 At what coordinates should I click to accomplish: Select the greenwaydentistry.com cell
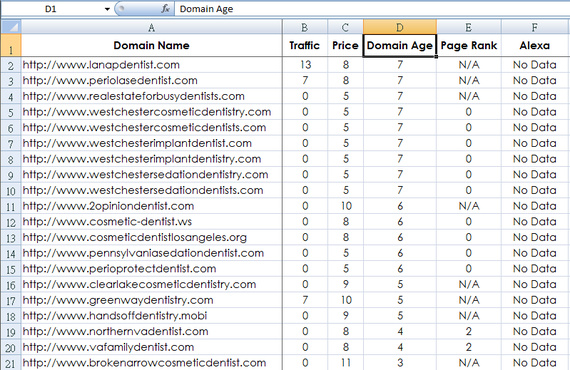point(152,300)
